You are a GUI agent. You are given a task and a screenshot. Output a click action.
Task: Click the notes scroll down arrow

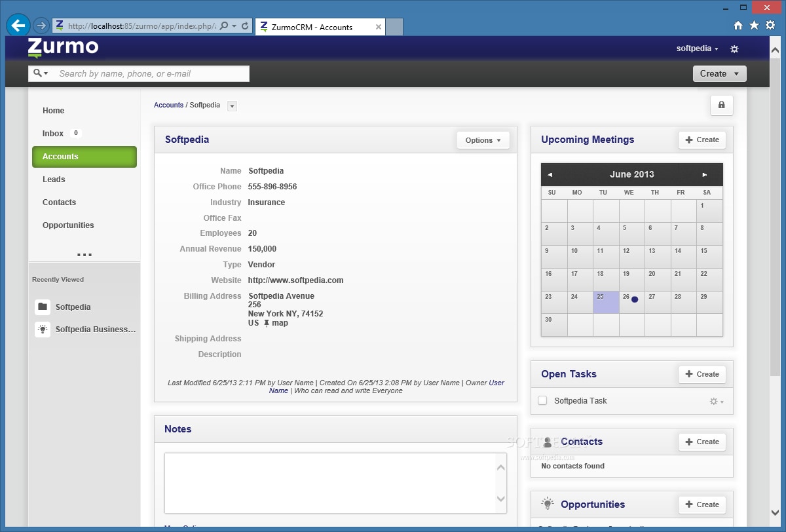501,499
